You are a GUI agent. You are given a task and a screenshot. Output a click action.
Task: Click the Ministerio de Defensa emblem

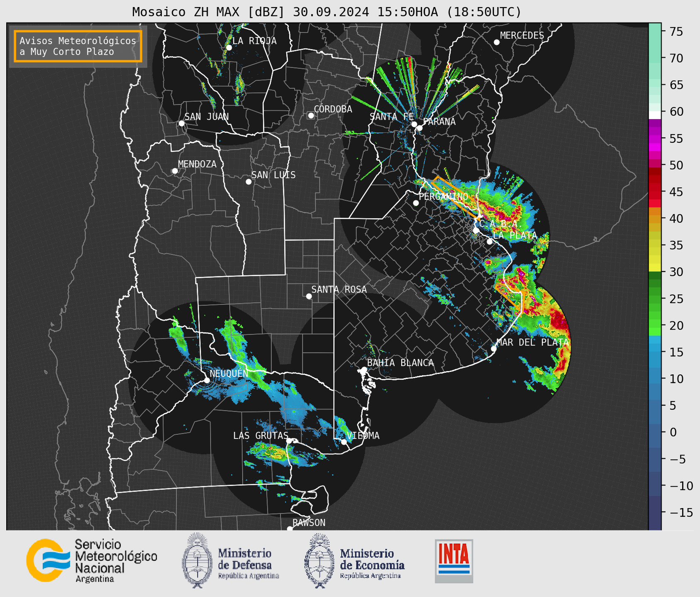pos(198,560)
